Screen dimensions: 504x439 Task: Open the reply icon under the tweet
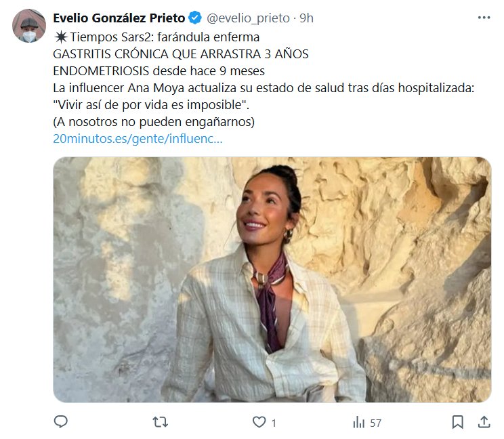tap(61, 421)
